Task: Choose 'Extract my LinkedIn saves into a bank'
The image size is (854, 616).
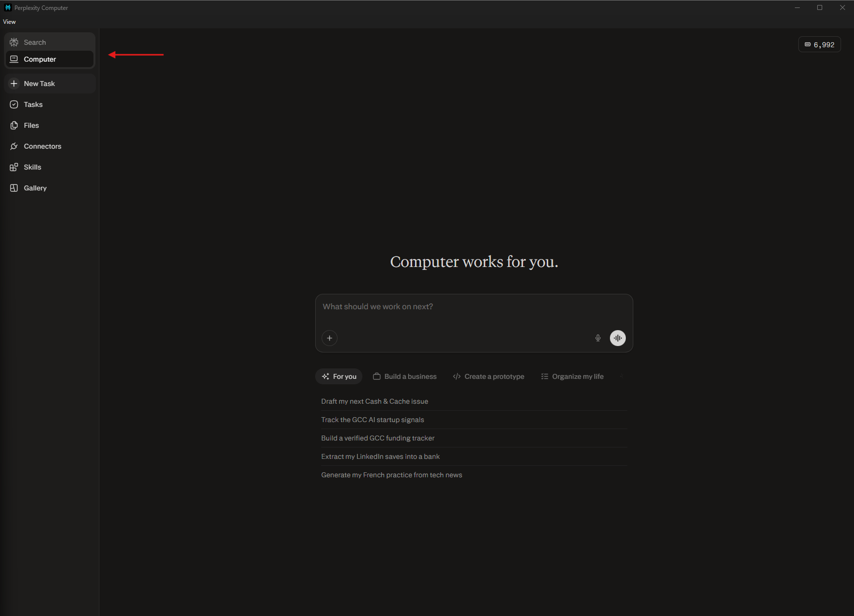Action: (x=474, y=456)
